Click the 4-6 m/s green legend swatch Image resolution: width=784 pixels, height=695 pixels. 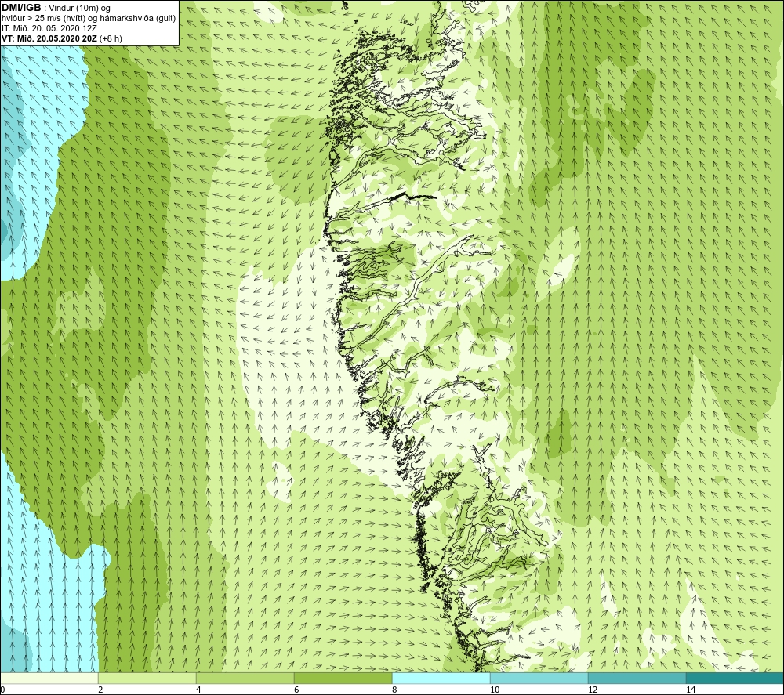tap(245, 679)
